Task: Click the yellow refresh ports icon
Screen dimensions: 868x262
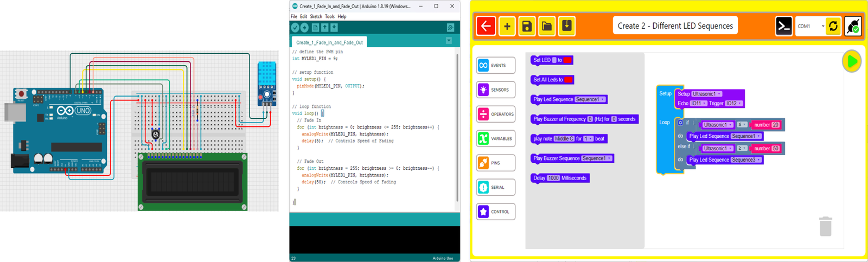Action: (x=833, y=26)
